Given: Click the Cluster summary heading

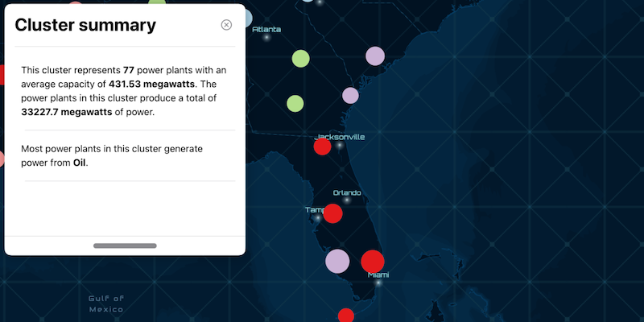Looking at the screenshot, I should point(85,25).
